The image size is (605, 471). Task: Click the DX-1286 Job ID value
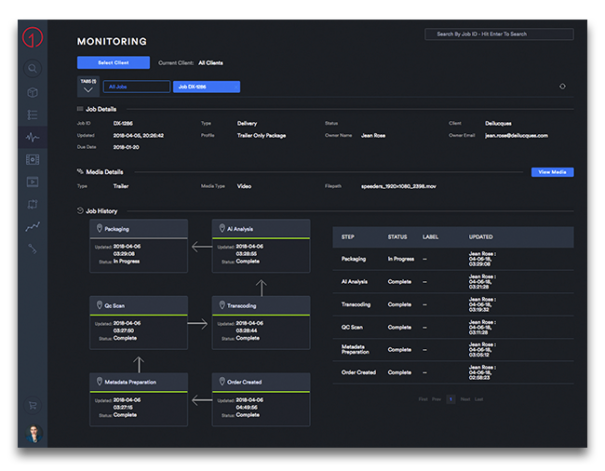coord(123,123)
